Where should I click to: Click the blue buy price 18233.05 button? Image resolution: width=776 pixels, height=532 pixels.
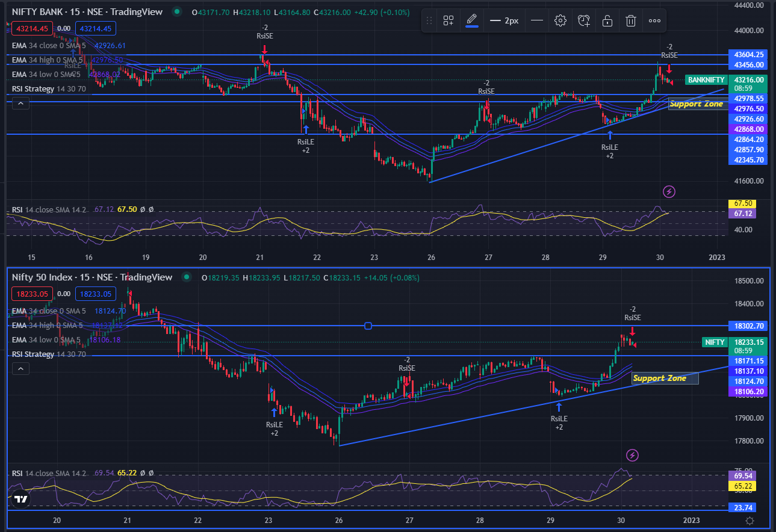tap(96, 294)
